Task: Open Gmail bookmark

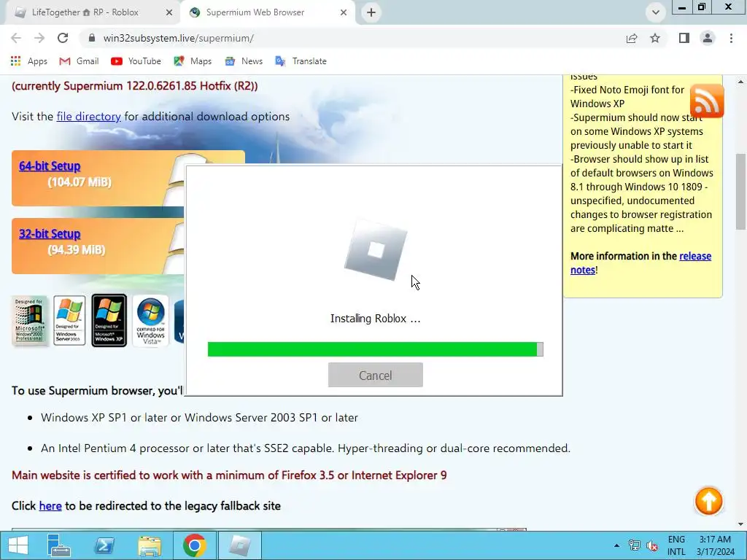Action: click(79, 61)
